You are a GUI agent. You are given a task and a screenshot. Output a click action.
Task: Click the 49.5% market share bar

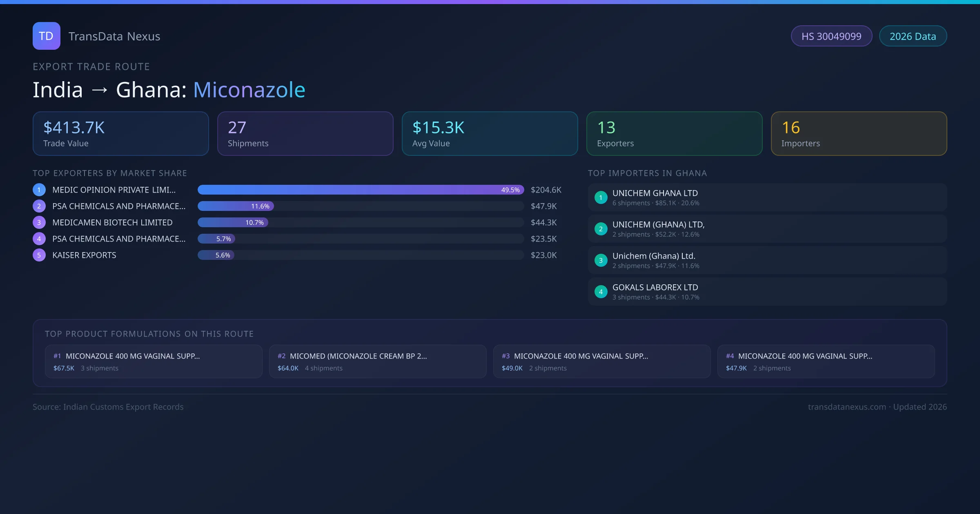[360, 190]
